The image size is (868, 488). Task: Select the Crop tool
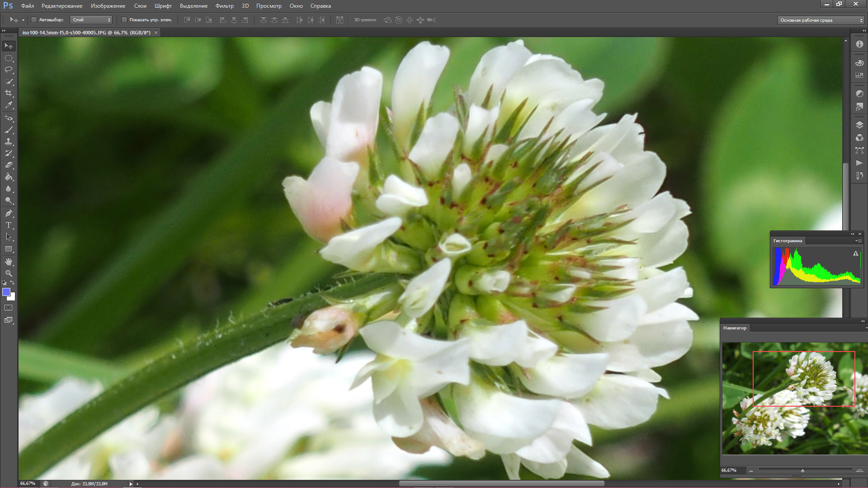(9, 93)
